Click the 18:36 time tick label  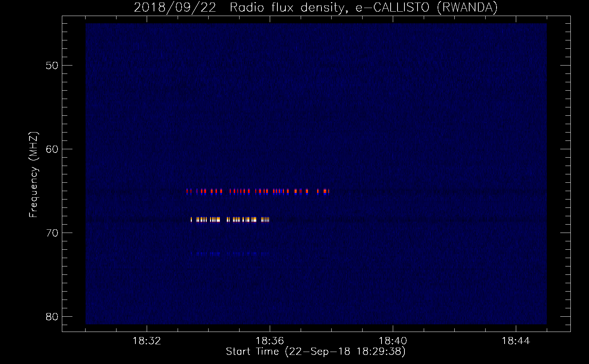coord(270,341)
